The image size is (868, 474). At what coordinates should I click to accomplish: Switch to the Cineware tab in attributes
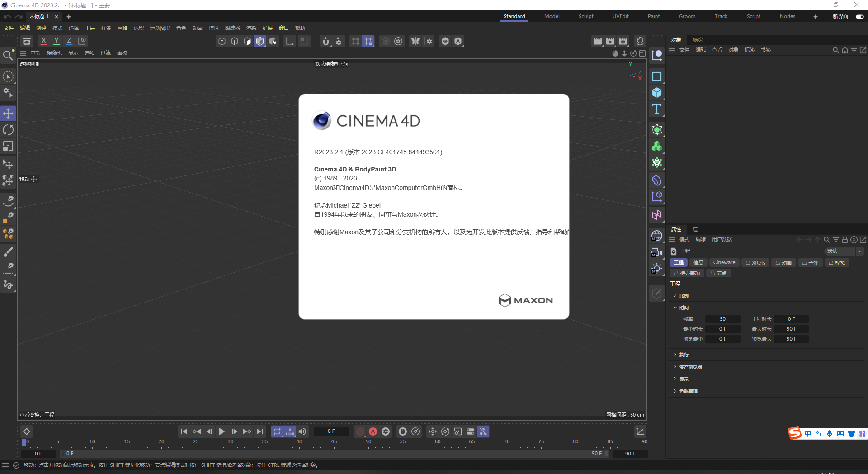pyautogui.click(x=724, y=262)
